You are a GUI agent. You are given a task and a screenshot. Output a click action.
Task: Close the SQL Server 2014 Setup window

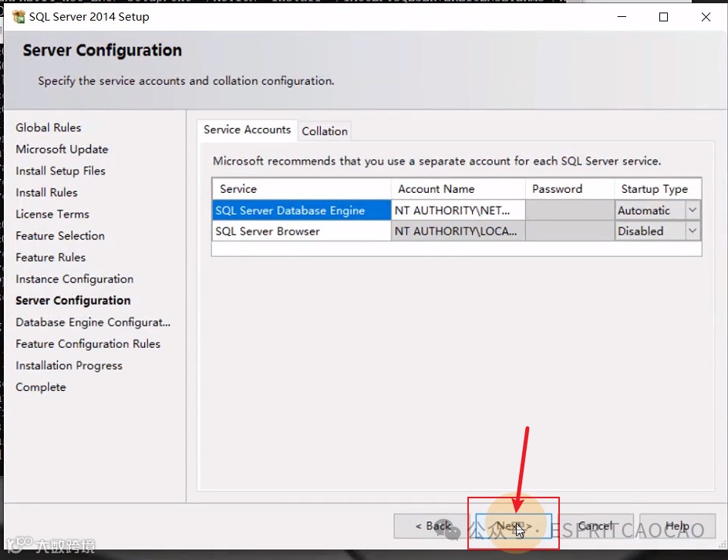click(x=706, y=17)
